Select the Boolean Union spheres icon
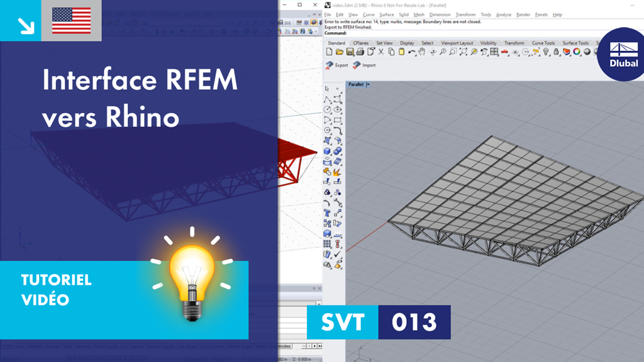This screenshot has height=362, width=644. (337, 151)
